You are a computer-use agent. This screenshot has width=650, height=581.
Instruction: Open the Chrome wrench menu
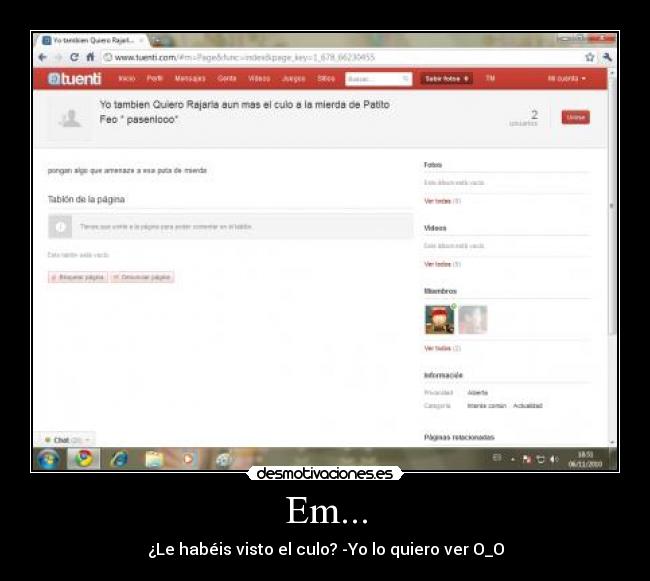coord(607,57)
